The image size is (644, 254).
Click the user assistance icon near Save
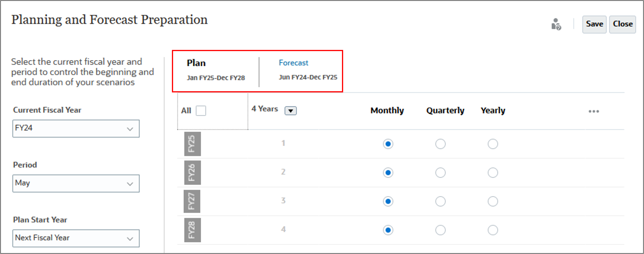pyautogui.click(x=556, y=24)
